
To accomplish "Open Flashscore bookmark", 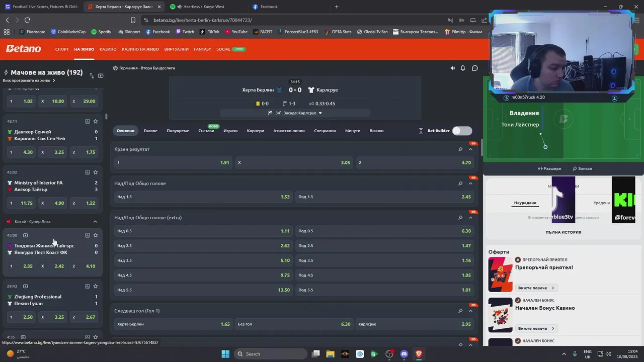I will coord(32,32).
